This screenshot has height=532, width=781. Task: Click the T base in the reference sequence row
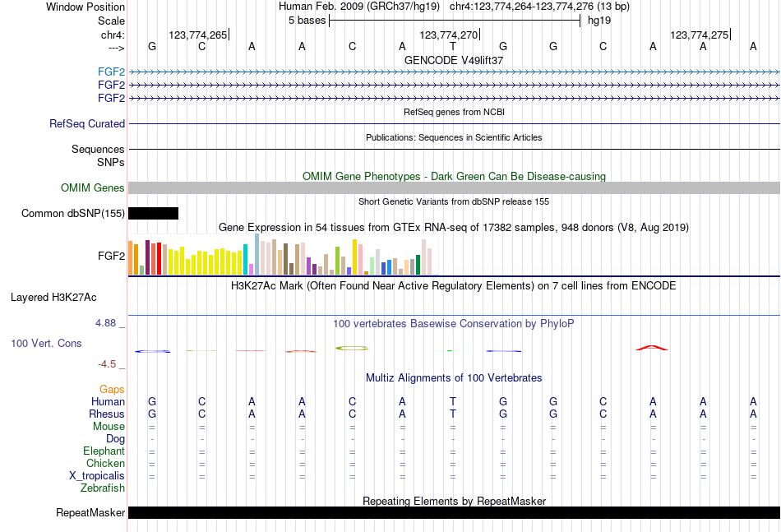(x=453, y=47)
